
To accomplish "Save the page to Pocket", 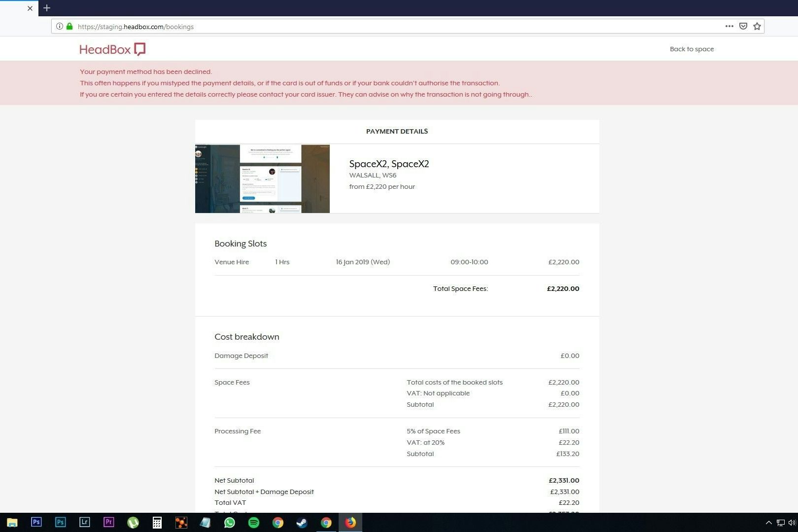I will 743,26.
